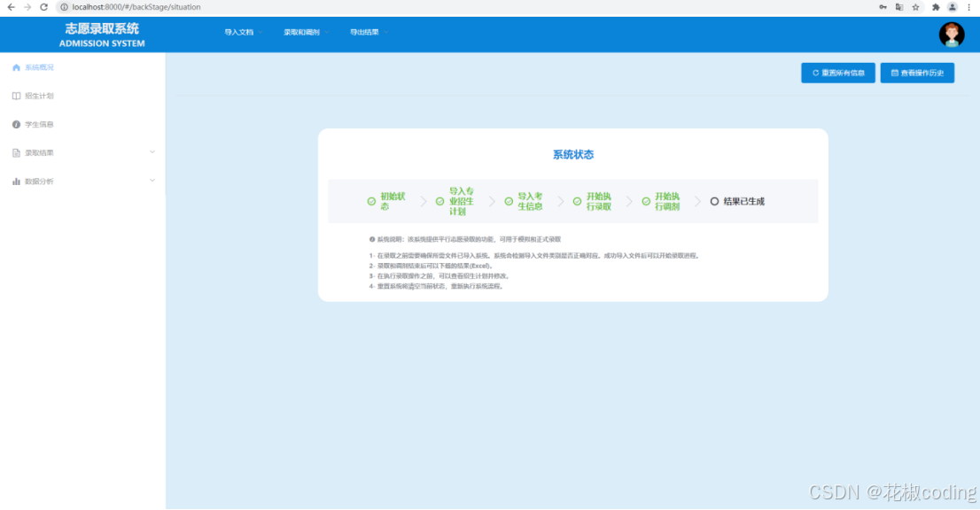
Task: Expand the 录取结果 submenu chevron
Action: 152,152
